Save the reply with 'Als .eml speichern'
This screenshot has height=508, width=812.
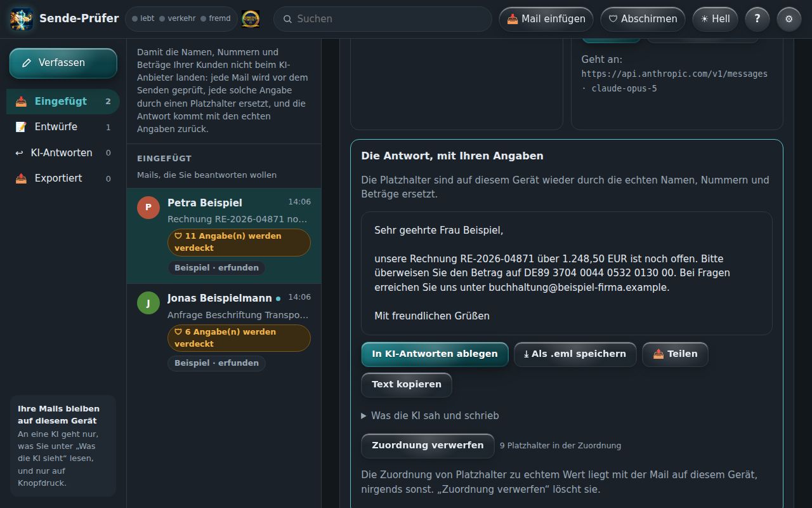[x=575, y=354]
